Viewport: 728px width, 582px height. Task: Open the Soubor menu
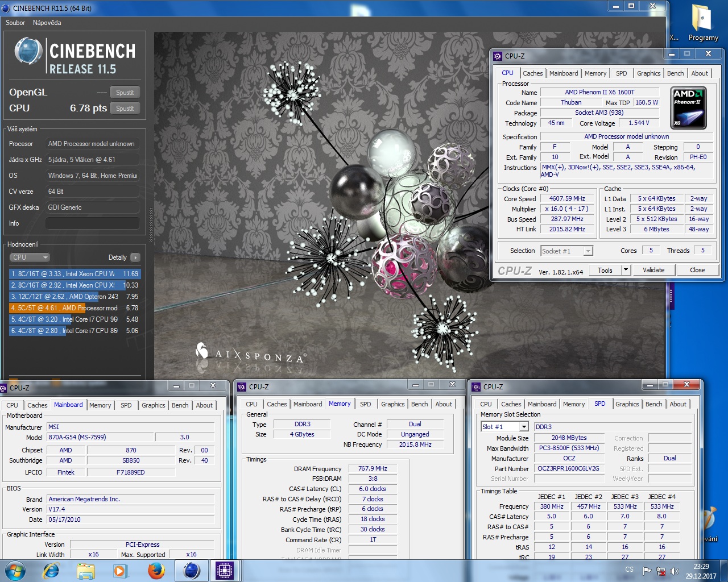(x=15, y=23)
